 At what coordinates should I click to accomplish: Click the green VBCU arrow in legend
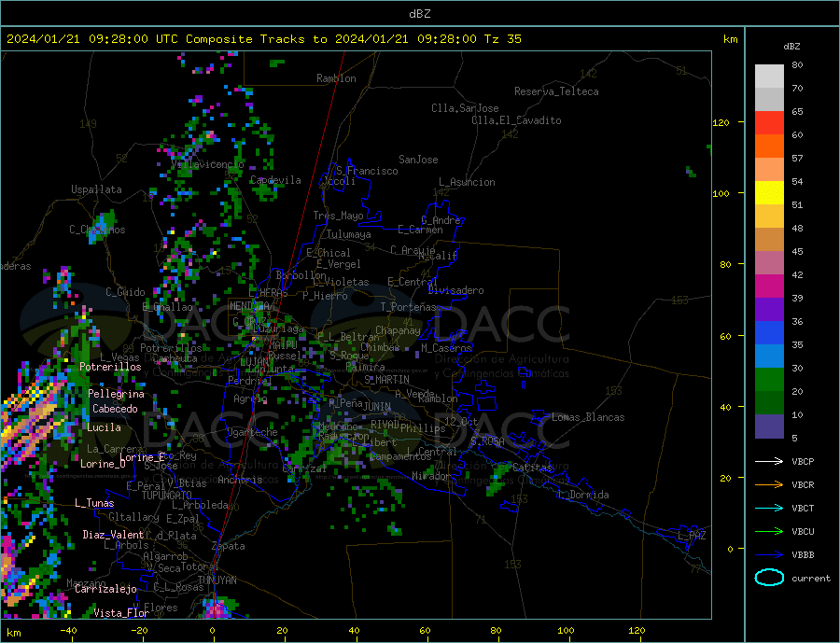[x=769, y=532]
